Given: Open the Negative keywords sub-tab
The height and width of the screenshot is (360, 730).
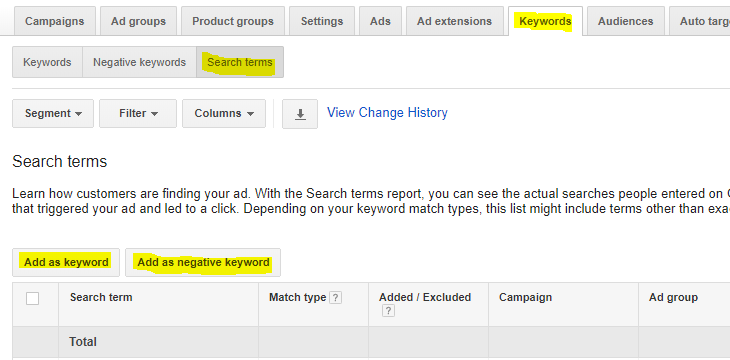Looking at the screenshot, I should click(139, 62).
